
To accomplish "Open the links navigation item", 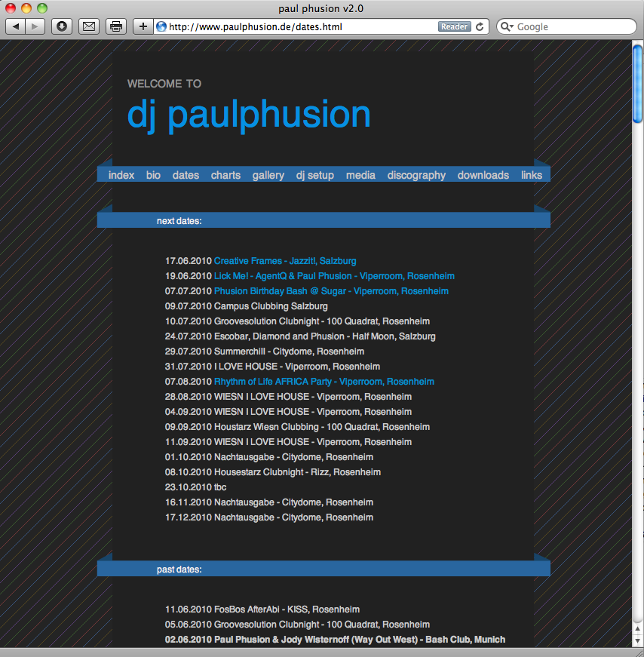I will 532,175.
